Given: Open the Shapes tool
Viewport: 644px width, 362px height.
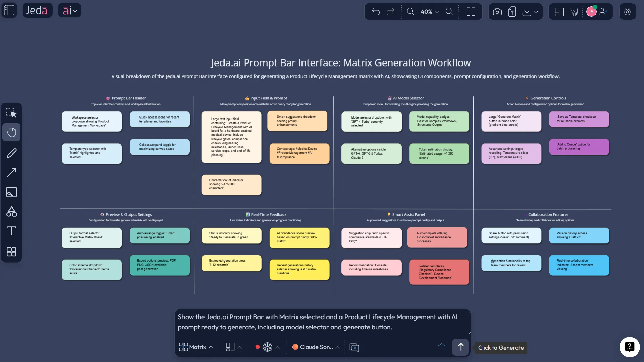Looking at the screenshot, I should (x=12, y=212).
